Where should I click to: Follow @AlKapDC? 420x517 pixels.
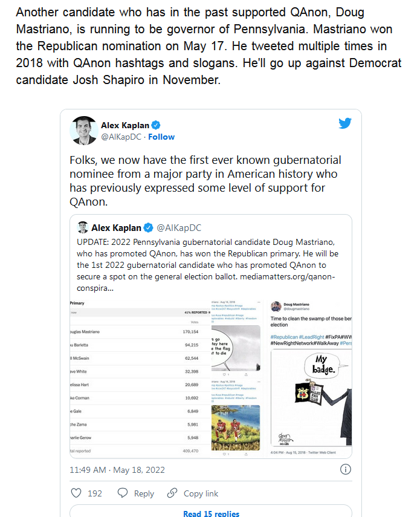[x=161, y=137]
